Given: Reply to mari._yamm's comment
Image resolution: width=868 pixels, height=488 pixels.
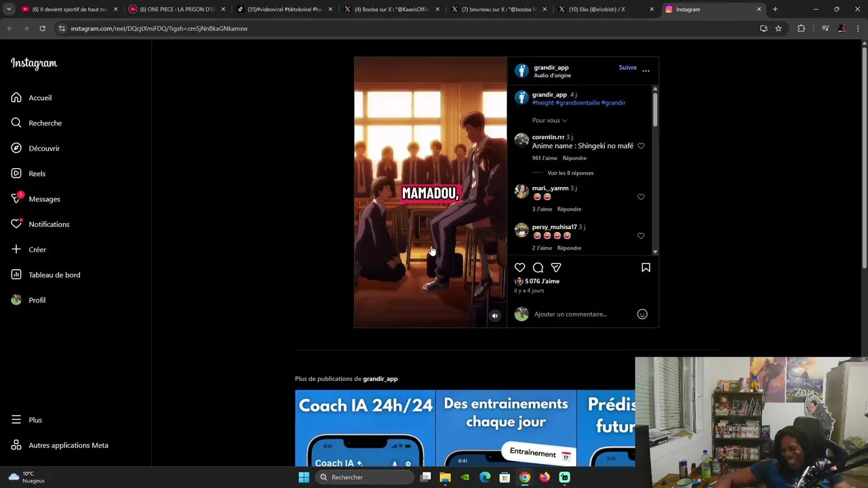Looking at the screenshot, I should [x=569, y=209].
